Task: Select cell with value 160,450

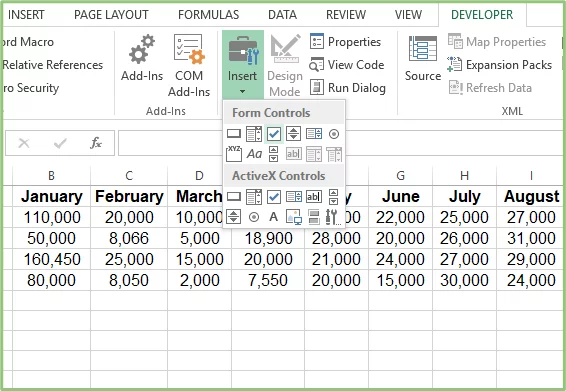Action: 51,259
